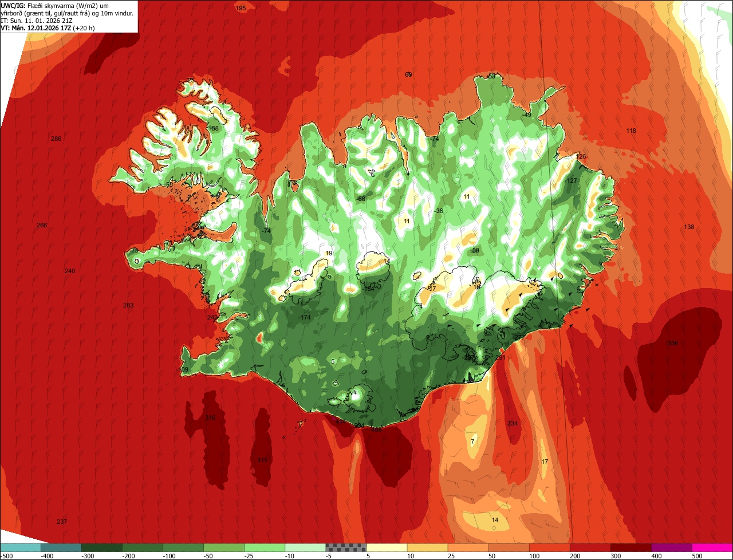Click the map value 266
The width and height of the screenshot is (733, 560).
(x=42, y=225)
